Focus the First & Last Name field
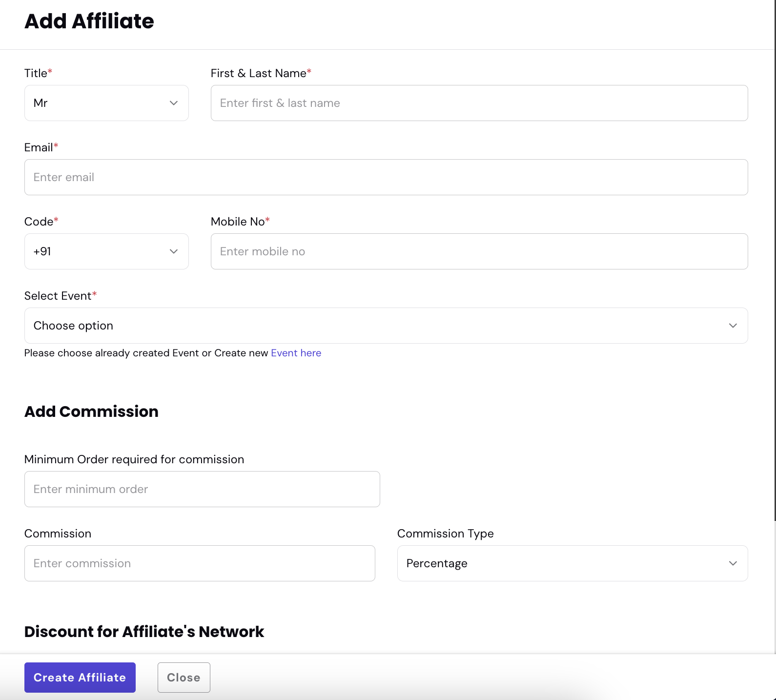 (479, 103)
